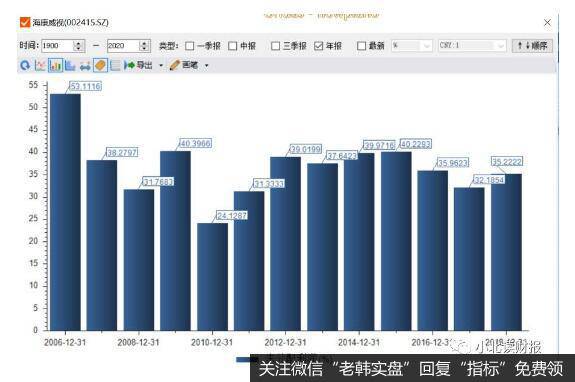Click the data label 32.1854
The image size is (575, 382).
[x=489, y=180]
